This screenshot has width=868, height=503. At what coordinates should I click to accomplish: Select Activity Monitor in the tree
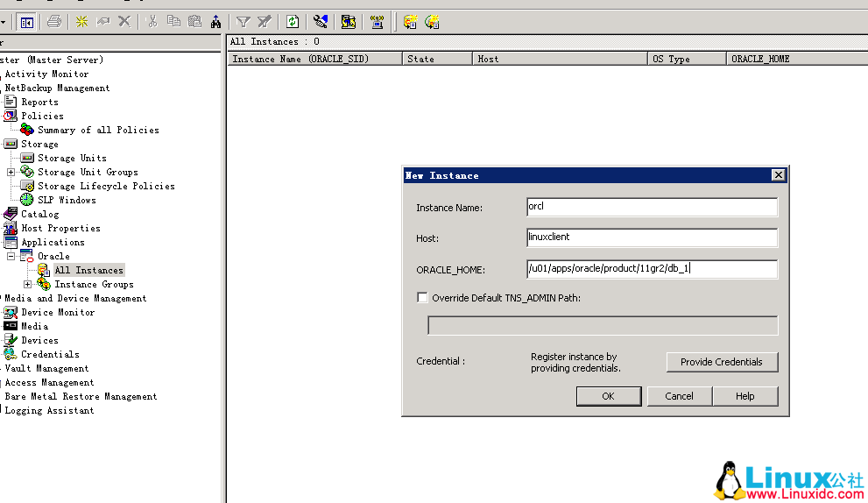[x=46, y=74]
